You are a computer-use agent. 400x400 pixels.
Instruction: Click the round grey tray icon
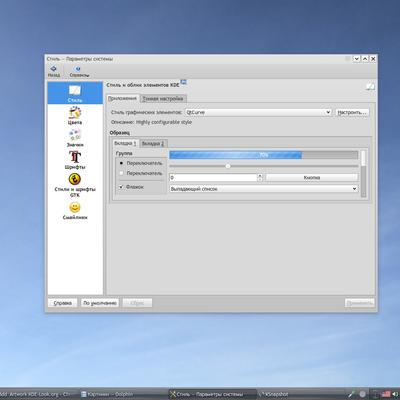pos(362,394)
